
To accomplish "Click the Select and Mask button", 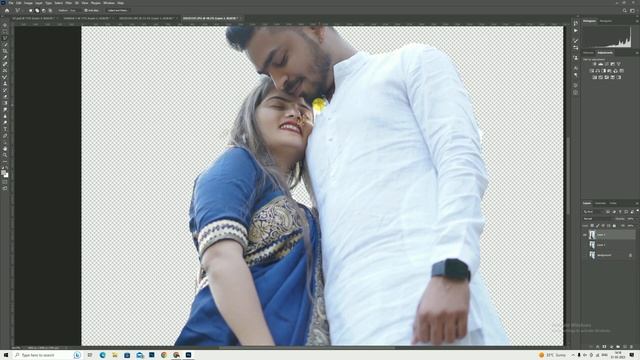I will 118,10.
